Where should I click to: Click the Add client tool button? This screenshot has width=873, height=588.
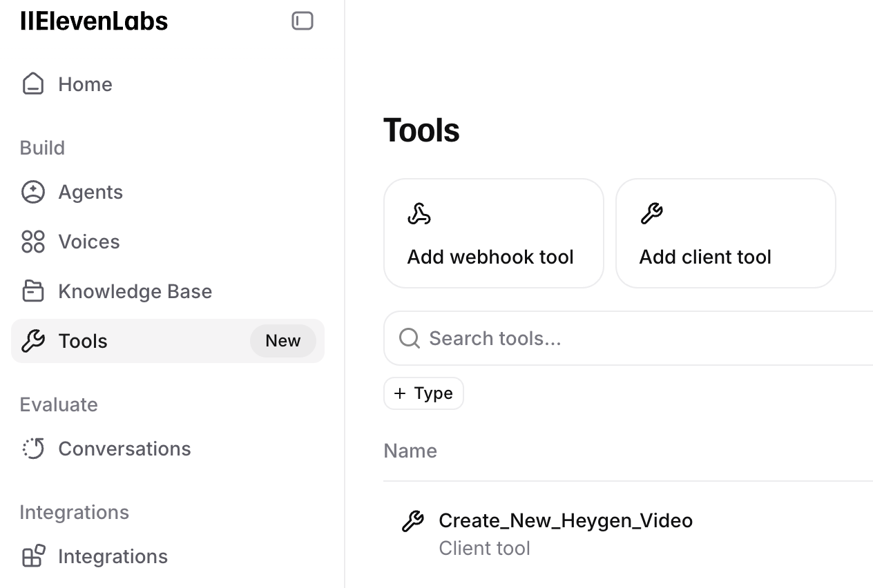(725, 233)
